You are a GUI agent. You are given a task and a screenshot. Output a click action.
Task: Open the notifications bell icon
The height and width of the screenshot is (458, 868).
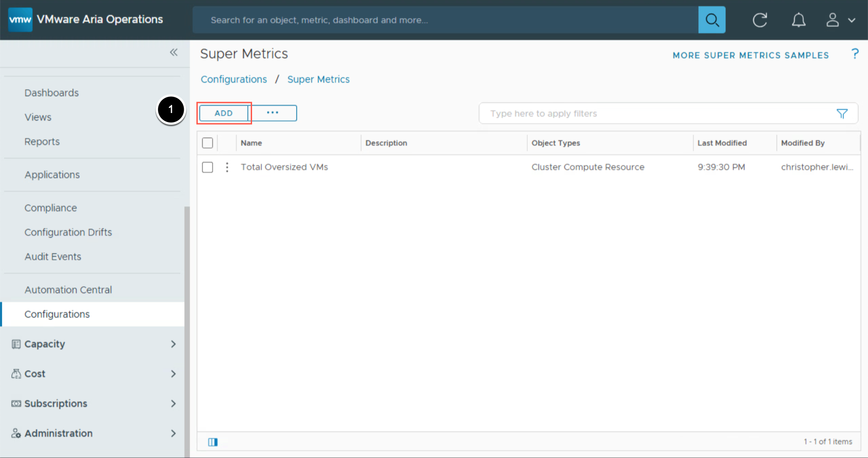[x=798, y=20]
